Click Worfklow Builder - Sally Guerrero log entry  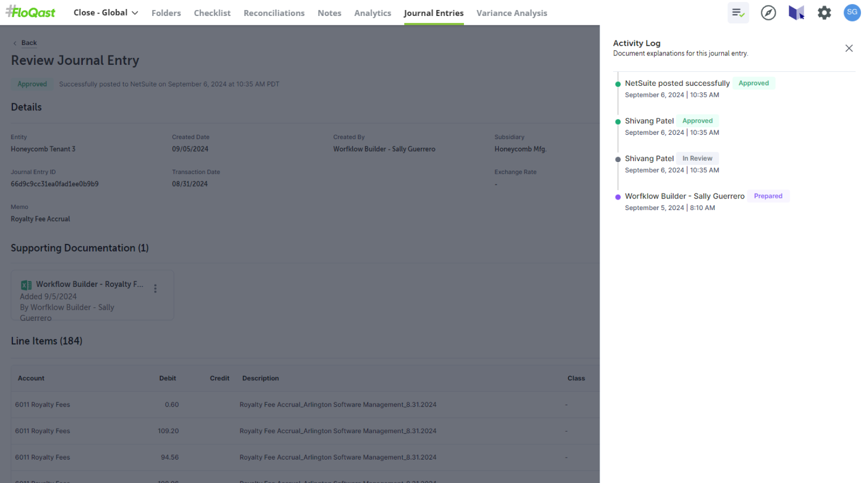[x=684, y=196]
